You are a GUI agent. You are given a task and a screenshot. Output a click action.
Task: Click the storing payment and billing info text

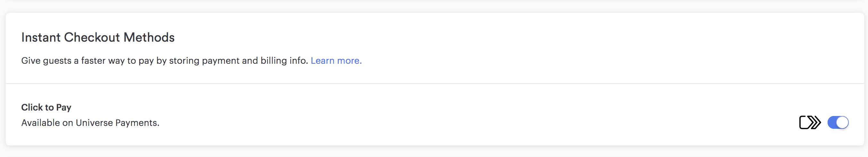point(239,61)
